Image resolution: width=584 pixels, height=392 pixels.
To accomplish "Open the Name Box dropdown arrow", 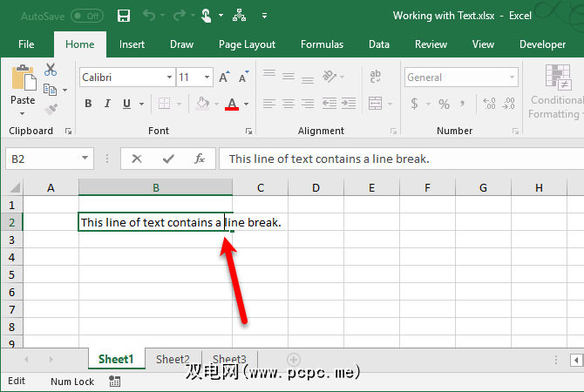I will 85,159.
